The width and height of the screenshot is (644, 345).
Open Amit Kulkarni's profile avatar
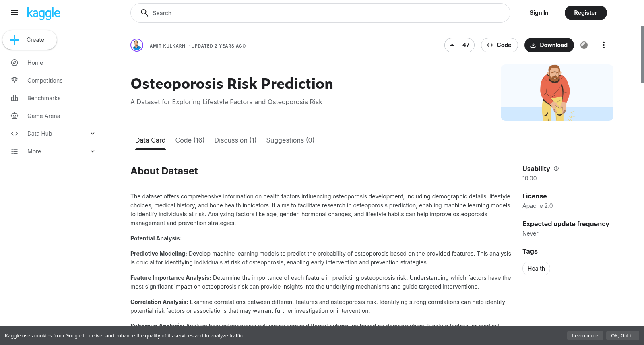[x=137, y=45]
